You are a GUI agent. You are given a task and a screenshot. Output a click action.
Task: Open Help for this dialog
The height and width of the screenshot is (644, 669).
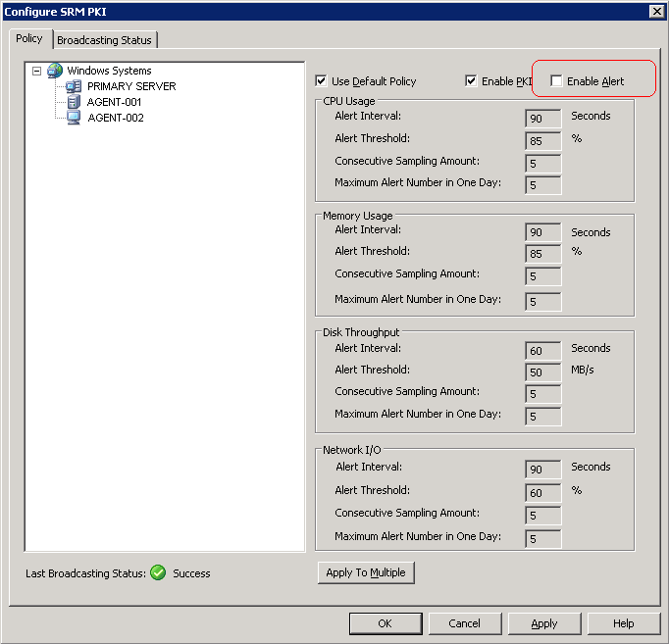tap(624, 623)
